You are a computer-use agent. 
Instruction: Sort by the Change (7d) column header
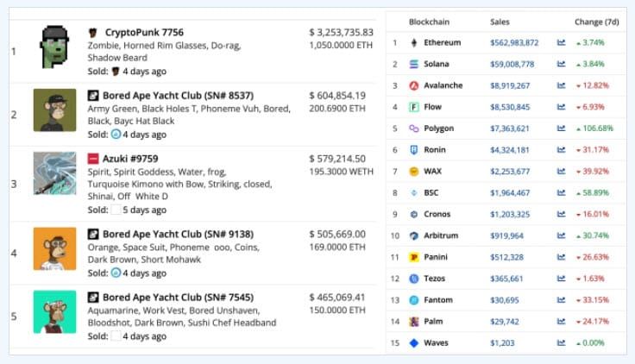coord(596,22)
